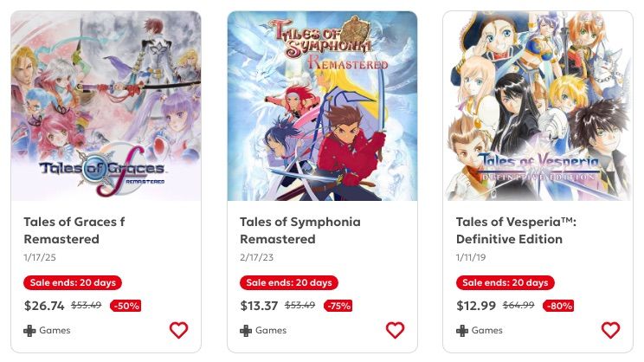Open the Tales of Vesperia: Definitive Edition title
The height and width of the screenshot is (362, 644).
click(x=516, y=230)
